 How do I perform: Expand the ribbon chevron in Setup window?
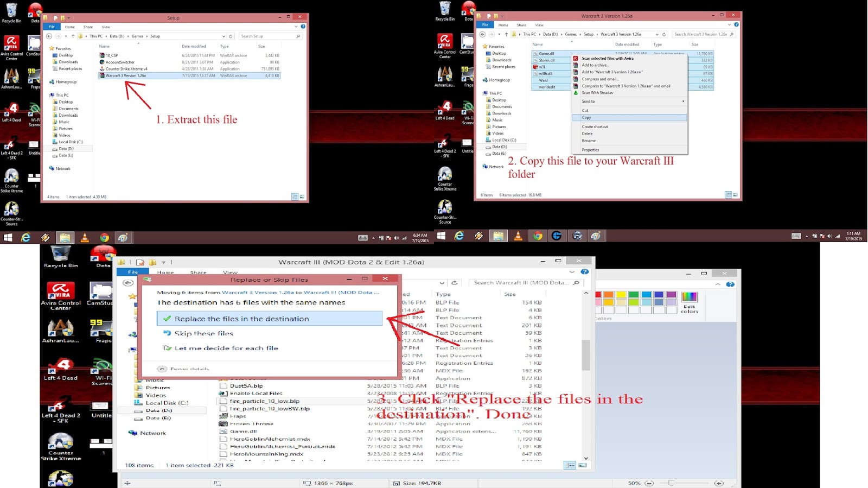pos(296,26)
